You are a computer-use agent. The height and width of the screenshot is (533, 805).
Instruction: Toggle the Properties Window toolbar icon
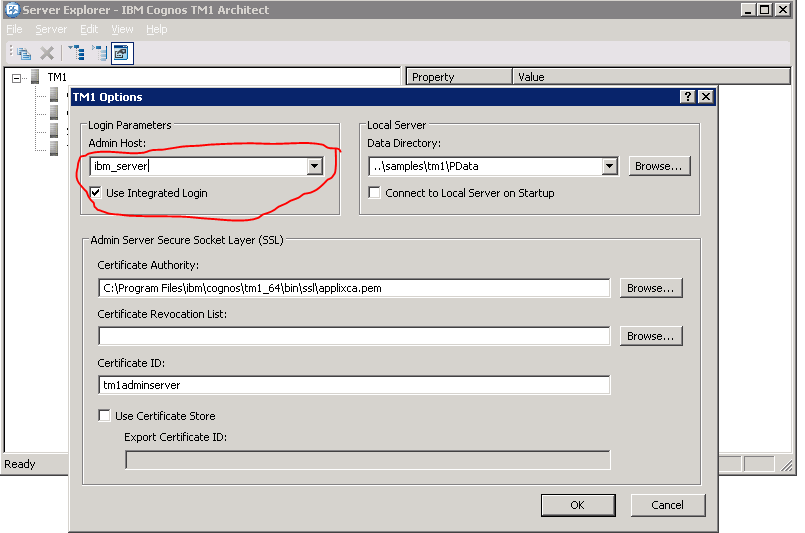(x=122, y=53)
